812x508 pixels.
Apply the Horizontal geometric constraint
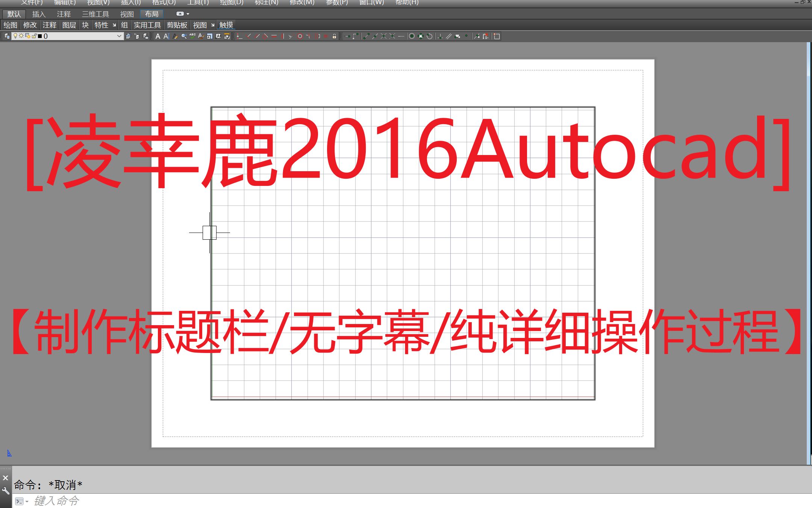click(x=274, y=36)
